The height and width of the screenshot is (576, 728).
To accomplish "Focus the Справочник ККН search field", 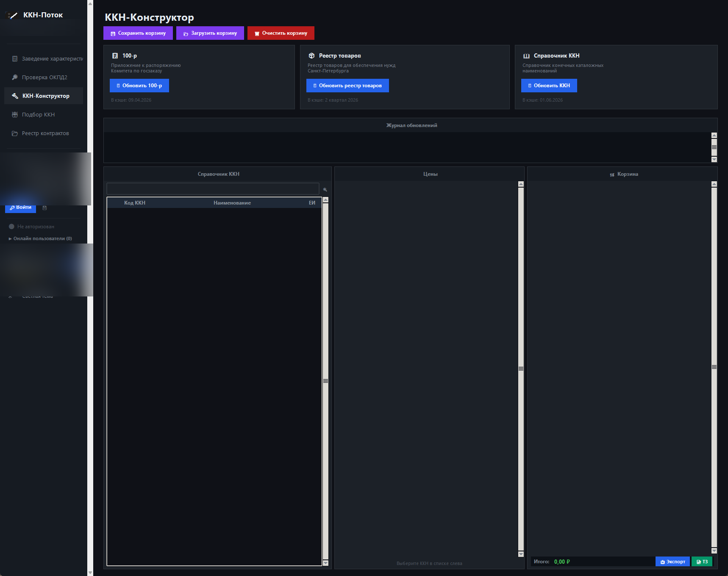I will coord(213,188).
